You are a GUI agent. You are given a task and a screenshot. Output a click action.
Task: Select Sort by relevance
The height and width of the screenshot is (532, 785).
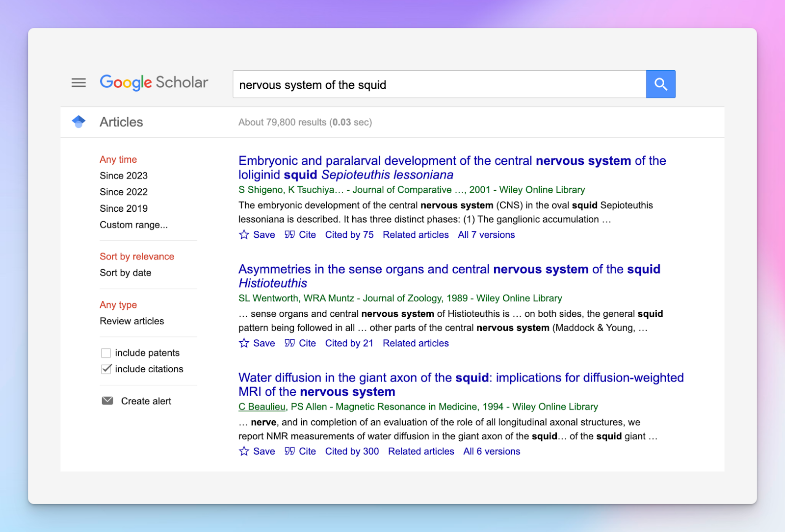click(137, 256)
